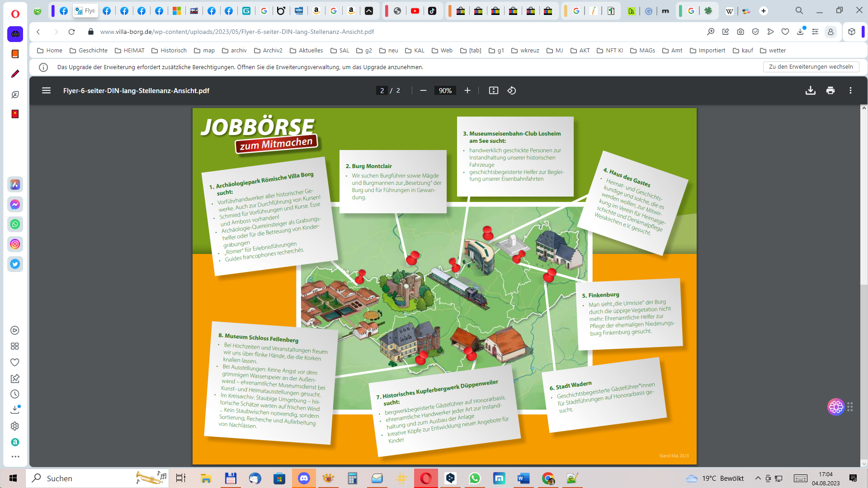Click the address bar URL
This screenshot has height=488, width=868.
[237, 32]
